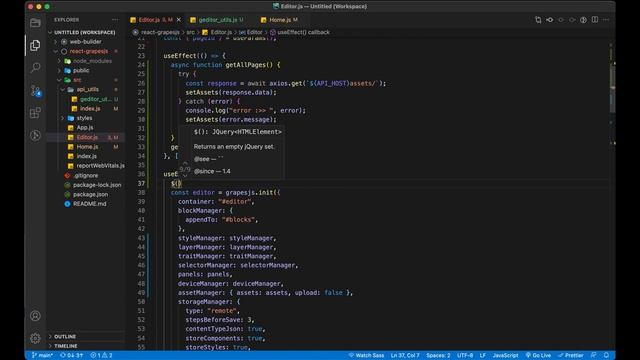Open the Explorer view in activity bar

[36, 45]
